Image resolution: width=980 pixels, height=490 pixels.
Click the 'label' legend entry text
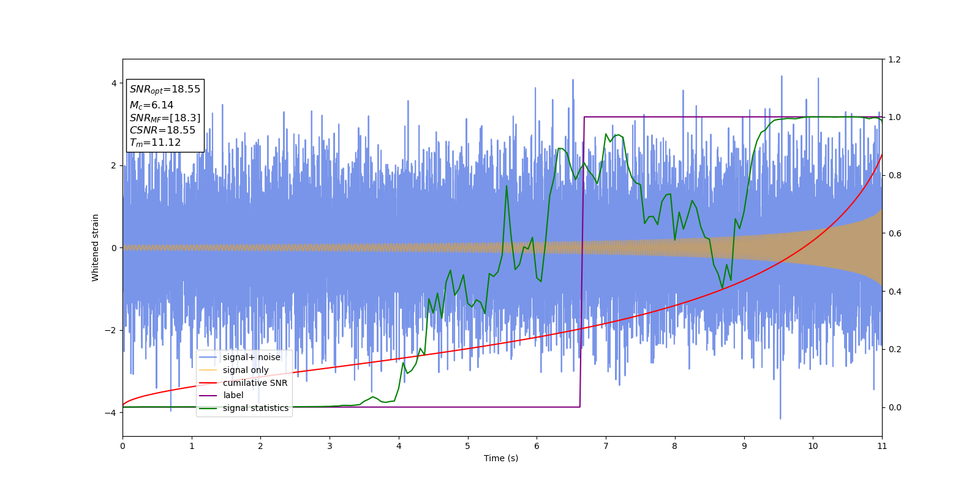pyautogui.click(x=233, y=395)
